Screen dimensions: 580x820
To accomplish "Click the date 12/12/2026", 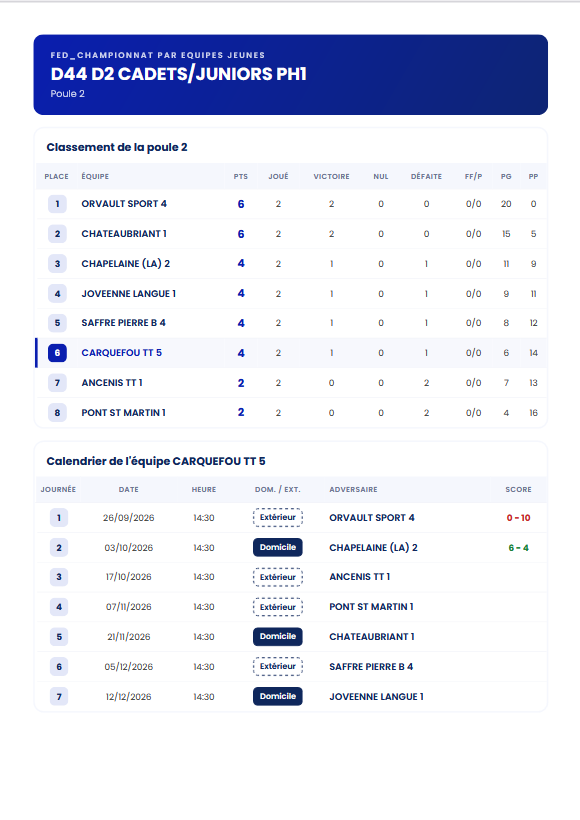I will [x=129, y=697].
